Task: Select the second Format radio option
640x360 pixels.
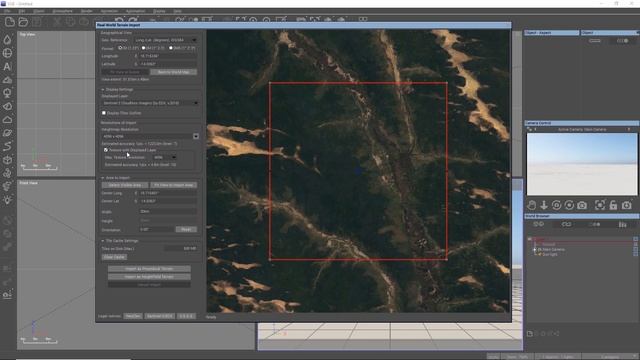Action: pos(143,48)
